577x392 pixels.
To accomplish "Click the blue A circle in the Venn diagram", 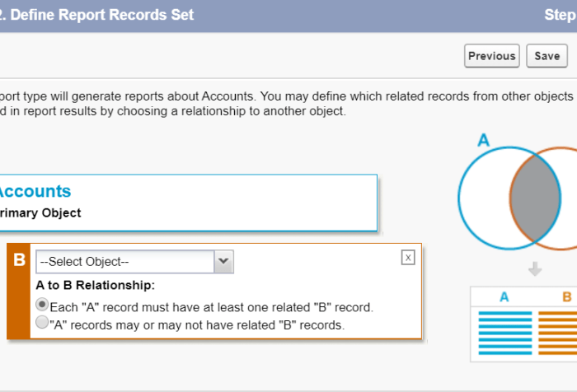I will (x=484, y=198).
